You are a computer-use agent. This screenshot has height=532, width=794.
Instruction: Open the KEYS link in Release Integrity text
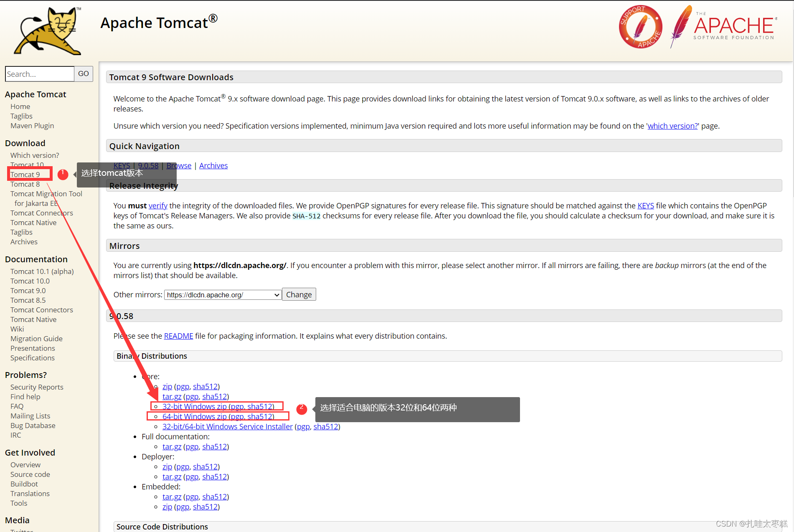coord(646,205)
